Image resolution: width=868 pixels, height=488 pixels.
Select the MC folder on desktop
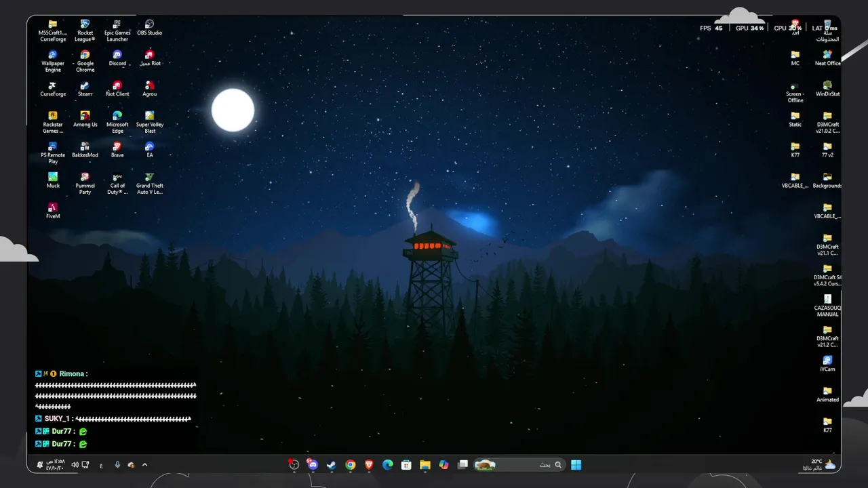tap(795, 58)
